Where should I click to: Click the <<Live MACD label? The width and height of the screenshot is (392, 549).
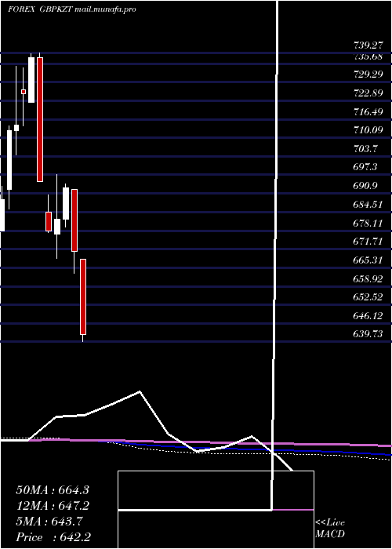click(330, 529)
